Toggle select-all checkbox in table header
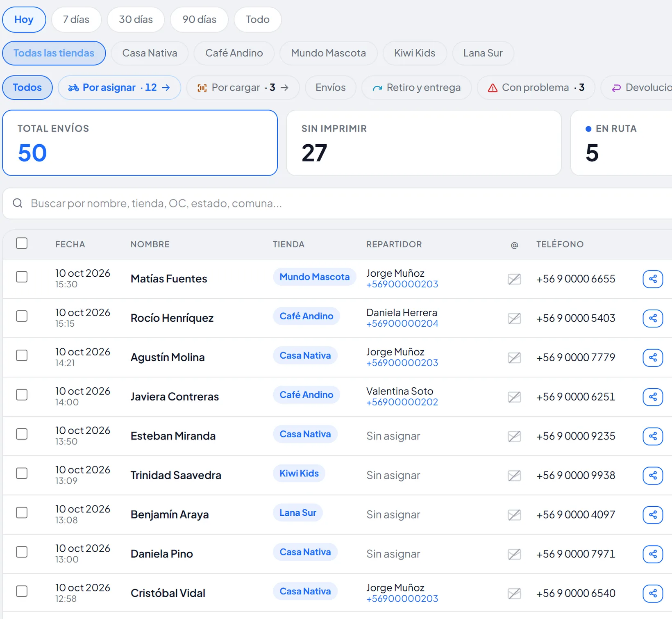 click(x=22, y=244)
